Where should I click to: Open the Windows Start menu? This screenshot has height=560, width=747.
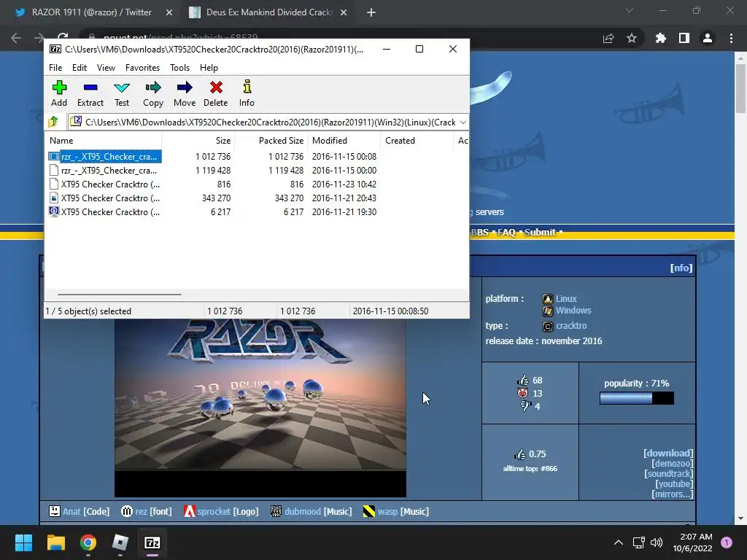23,542
